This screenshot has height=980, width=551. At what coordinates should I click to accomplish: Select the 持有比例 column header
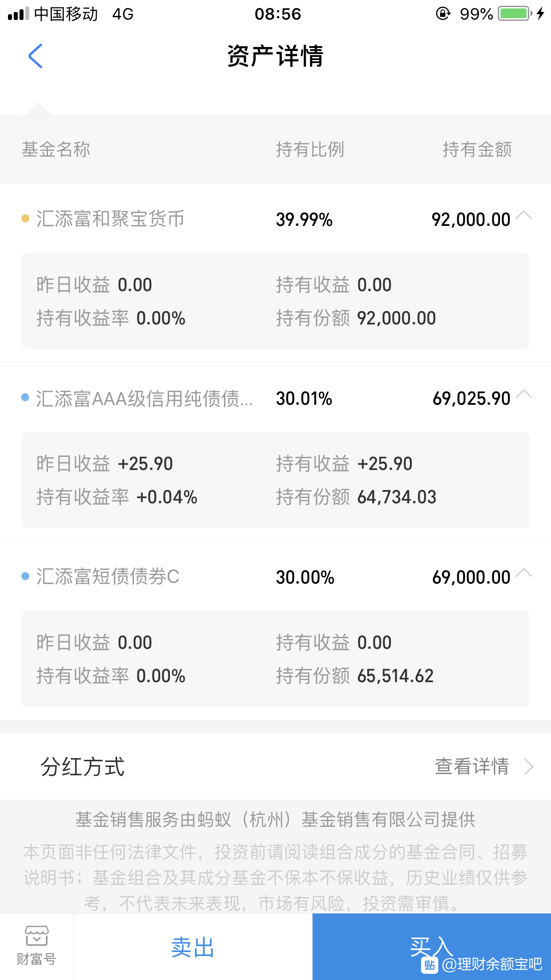tap(310, 150)
